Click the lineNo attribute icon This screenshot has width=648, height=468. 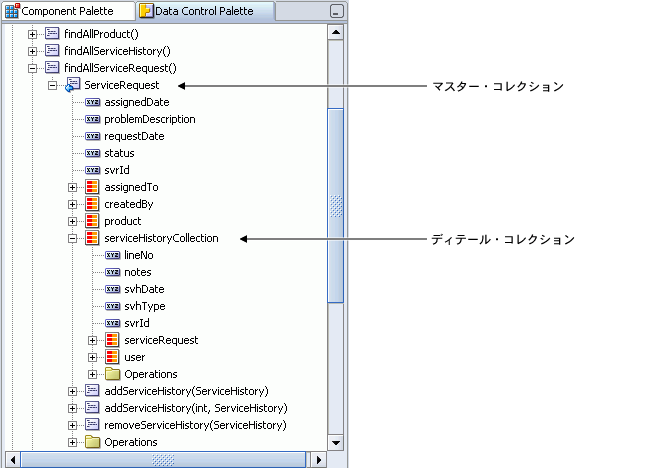pos(112,255)
